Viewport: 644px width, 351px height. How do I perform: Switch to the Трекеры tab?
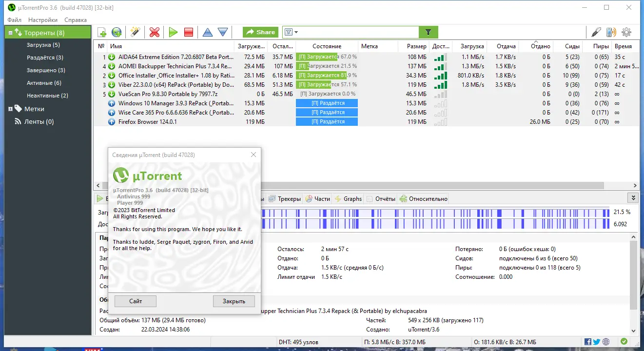(x=285, y=198)
